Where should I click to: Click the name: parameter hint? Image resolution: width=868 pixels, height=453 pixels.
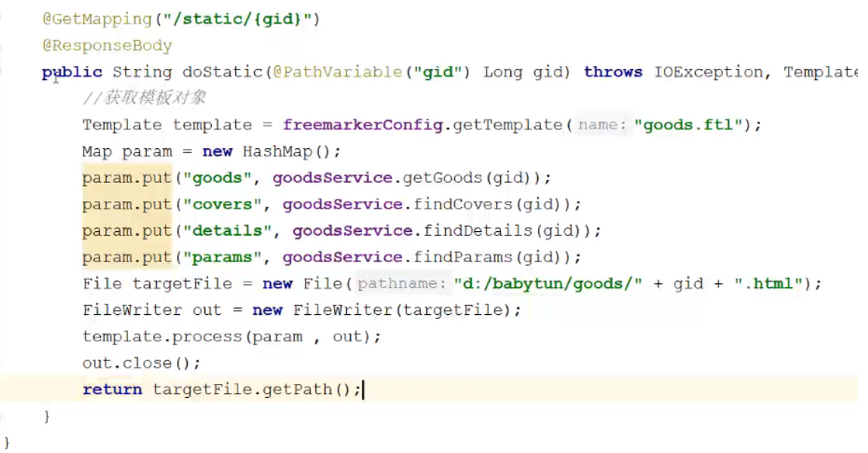[602, 125]
